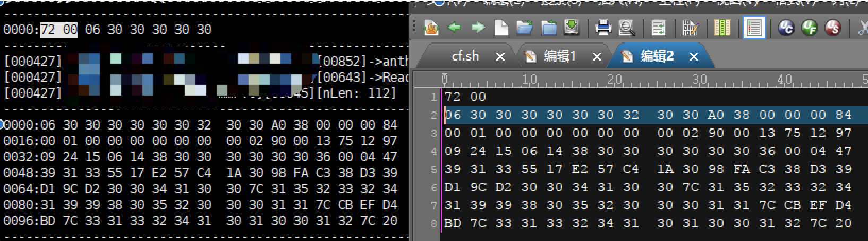The width and height of the screenshot is (868, 241).
Task: Save the file with the green-arrow icon
Action: pos(572,27)
